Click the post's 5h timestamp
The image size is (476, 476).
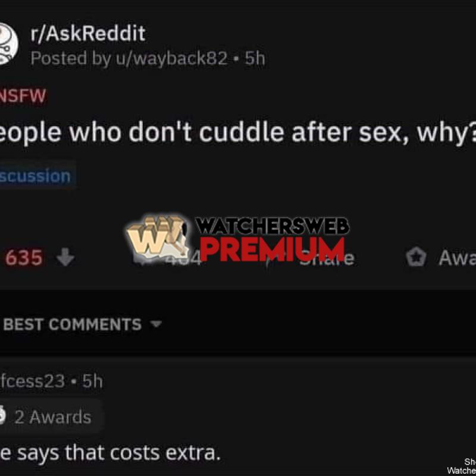pos(255,58)
